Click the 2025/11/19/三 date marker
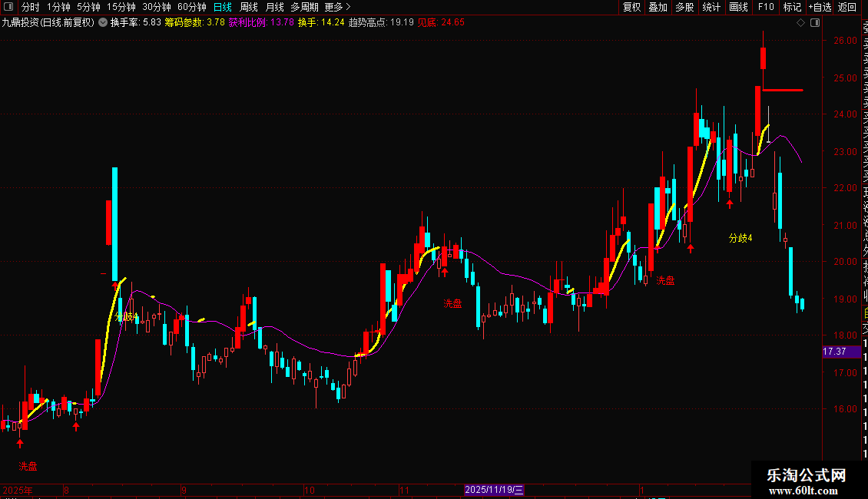868x499 pixels. tap(494, 490)
